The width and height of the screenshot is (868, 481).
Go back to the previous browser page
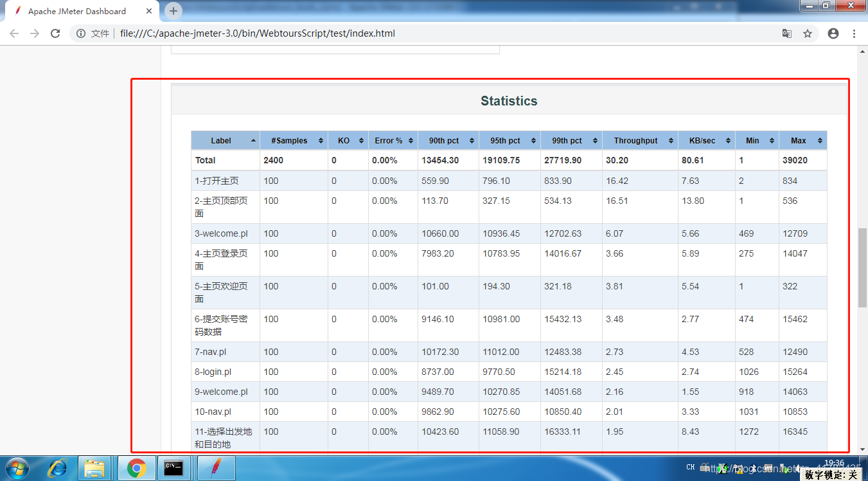pyautogui.click(x=14, y=33)
